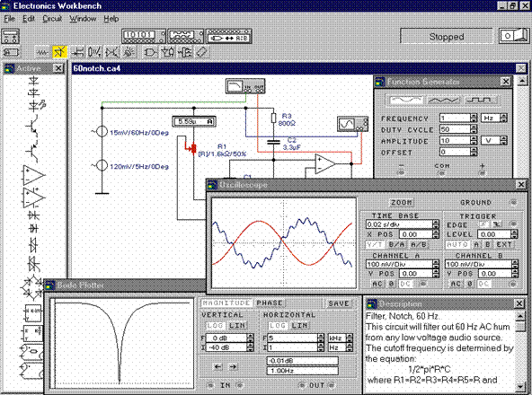Open the File menu
The image size is (532, 395).
click(10, 19)
